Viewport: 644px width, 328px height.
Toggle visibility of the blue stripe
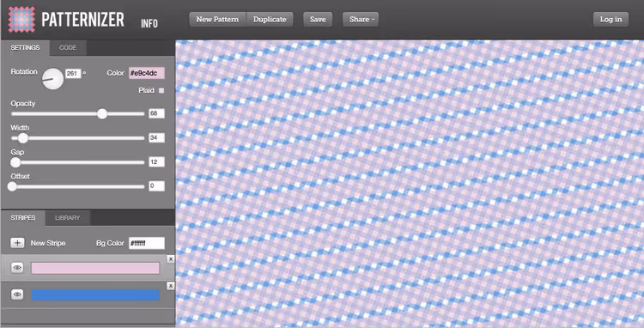tap(17, 295)
